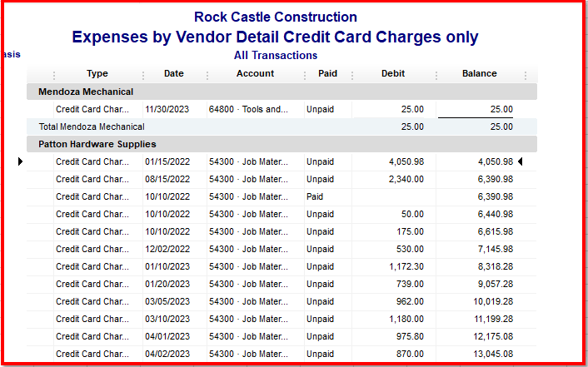Select the 975.80 debit amount
The height and width of the screenshot is (367, 588).
[x=411, y=337]
